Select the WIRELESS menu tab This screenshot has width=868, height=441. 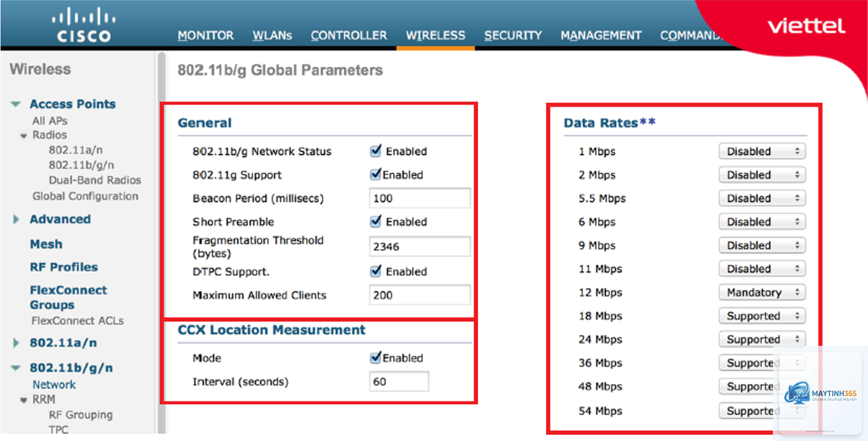(x=436, y=36)
